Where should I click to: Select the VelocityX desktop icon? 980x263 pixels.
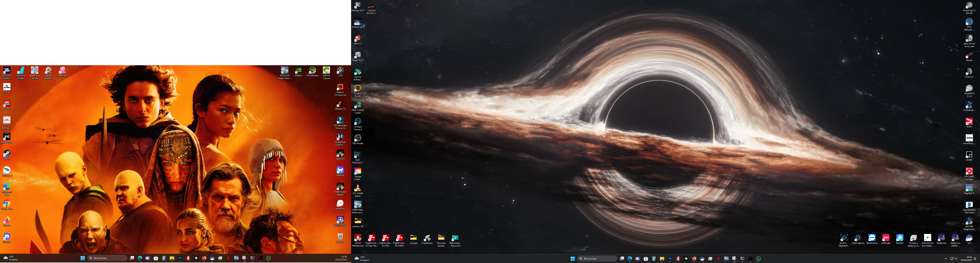tap(340, 155)
